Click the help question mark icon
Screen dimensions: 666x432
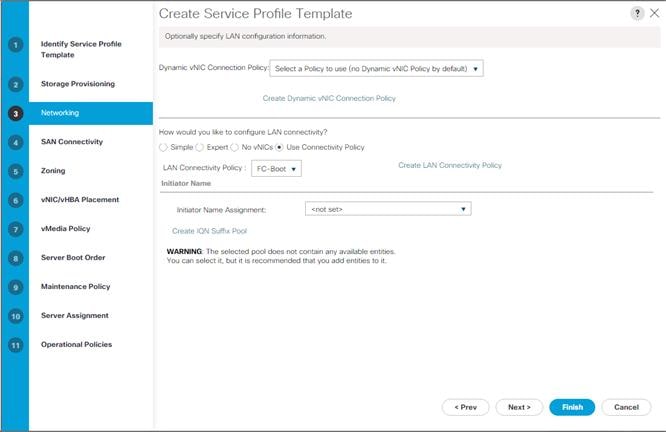pos(637,14)
